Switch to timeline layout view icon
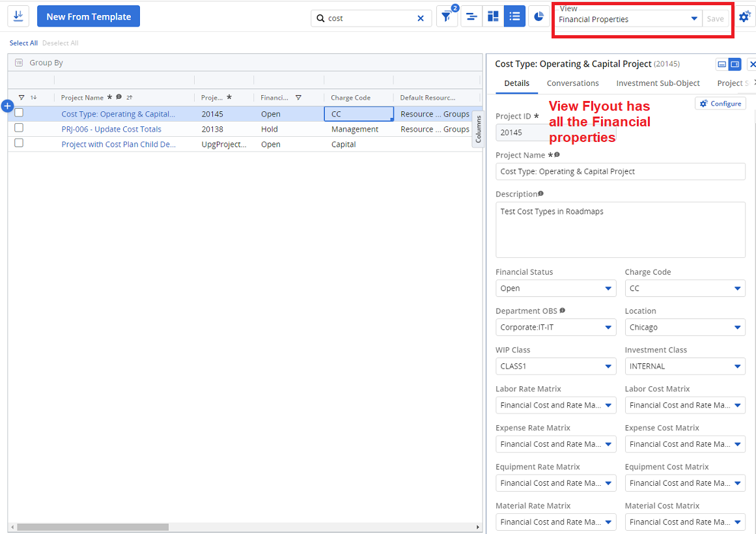Screen dimensions: 756x534 pos(471,18)
